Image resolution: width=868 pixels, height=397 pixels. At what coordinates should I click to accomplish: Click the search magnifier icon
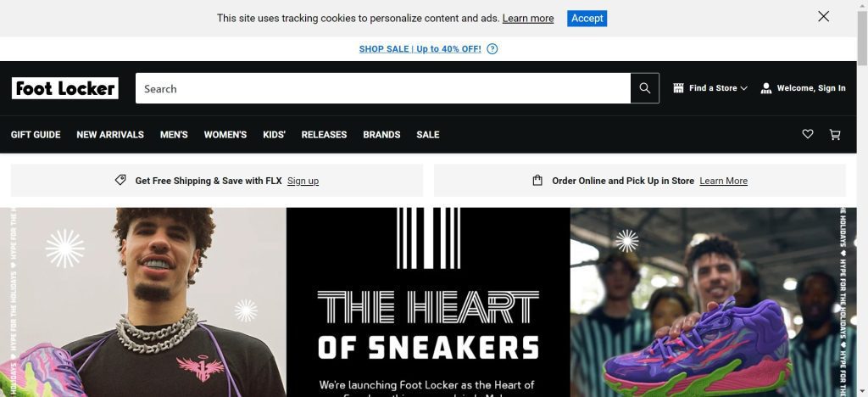click(x=644, y=88)
